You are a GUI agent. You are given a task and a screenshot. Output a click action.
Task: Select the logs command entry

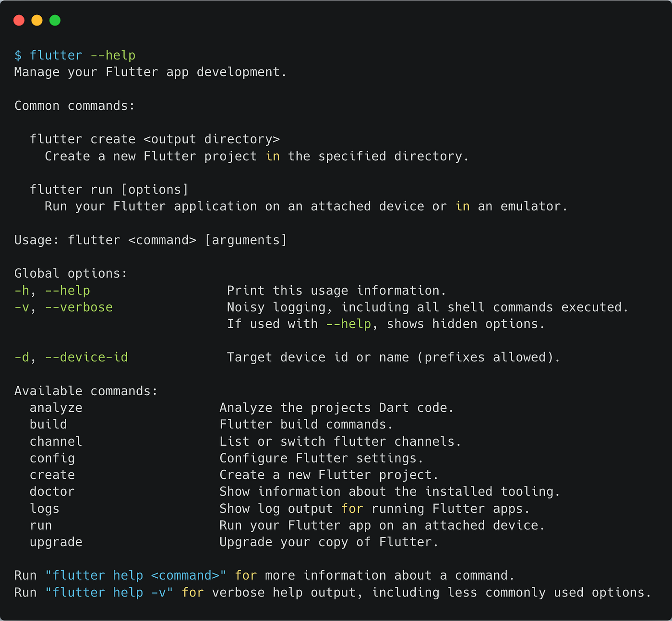point(44,508)
